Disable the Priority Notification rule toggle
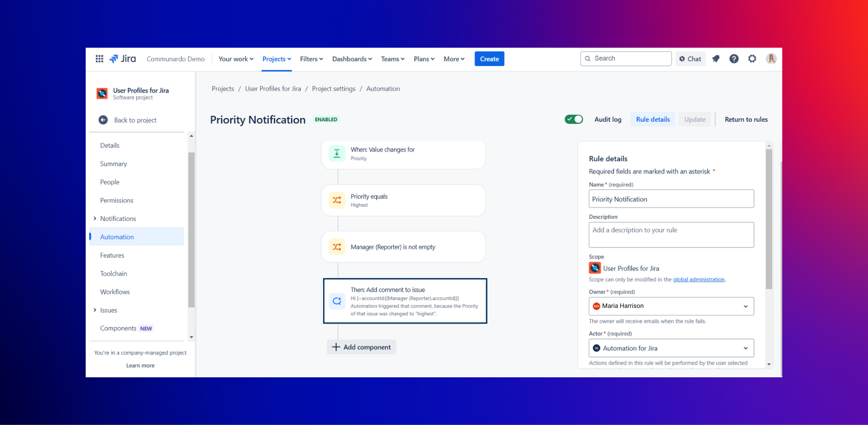The width and height of the screenshot is (868, 425). pos(574,119)
